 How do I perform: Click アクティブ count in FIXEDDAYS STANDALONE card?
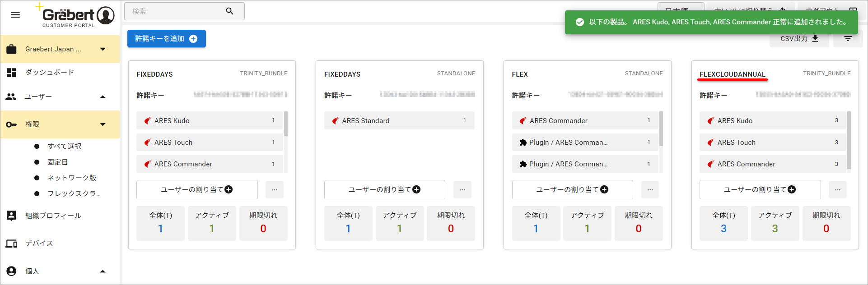[400, 223]
